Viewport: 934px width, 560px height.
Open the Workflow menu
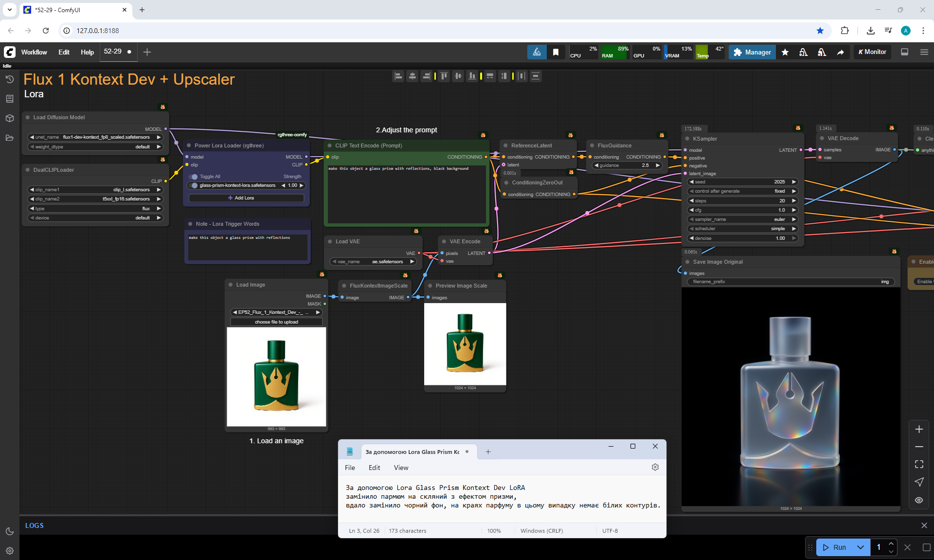[34, 52]
